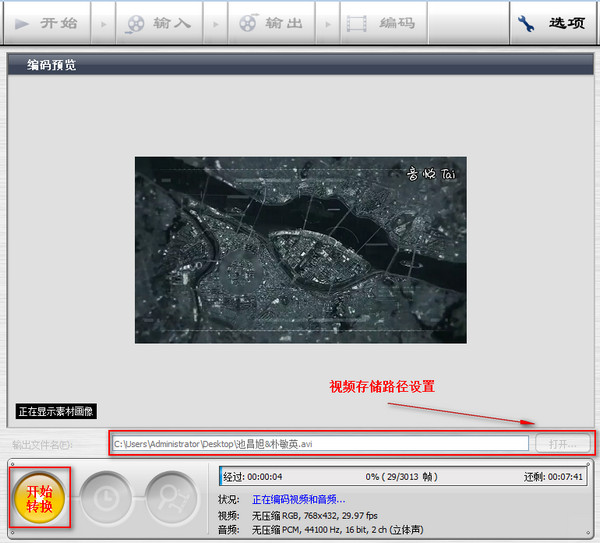600x543 pixels.
Task: Open the 编码 (Encode) tab
Action: [384, 23]
